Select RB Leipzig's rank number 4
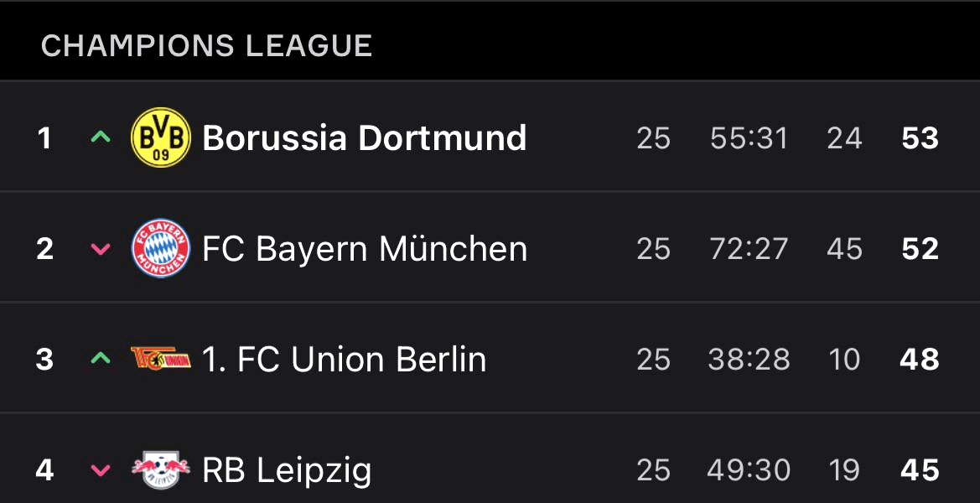The width and height of the screenshot is (980, 503). click(44, 469)
